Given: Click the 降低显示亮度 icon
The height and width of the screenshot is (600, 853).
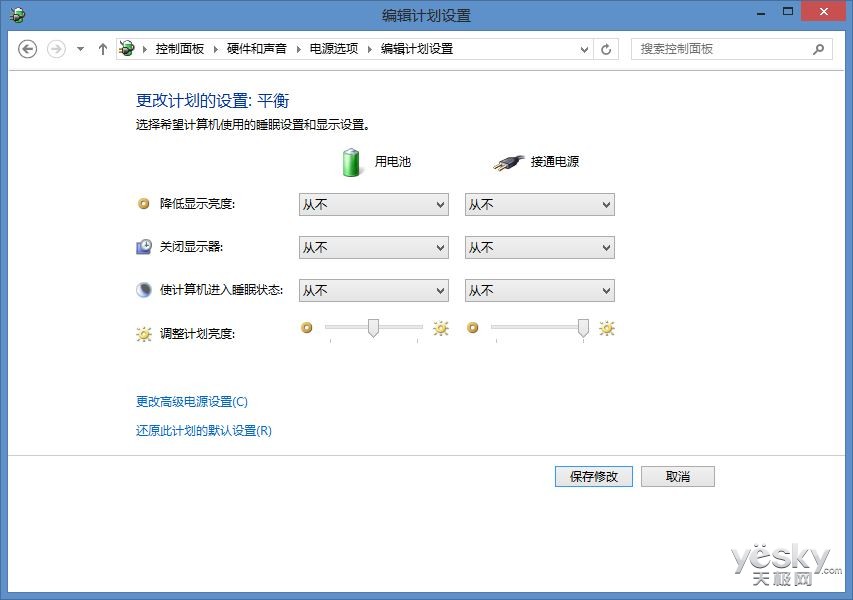Looking at the screenshot, I should (144, 203).
